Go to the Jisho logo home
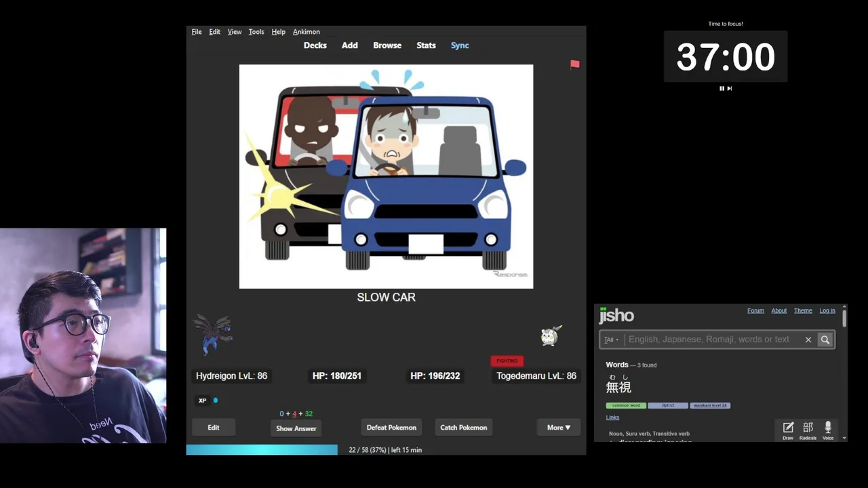Viewport: 868px width, 488px height. tap(616, 315)
